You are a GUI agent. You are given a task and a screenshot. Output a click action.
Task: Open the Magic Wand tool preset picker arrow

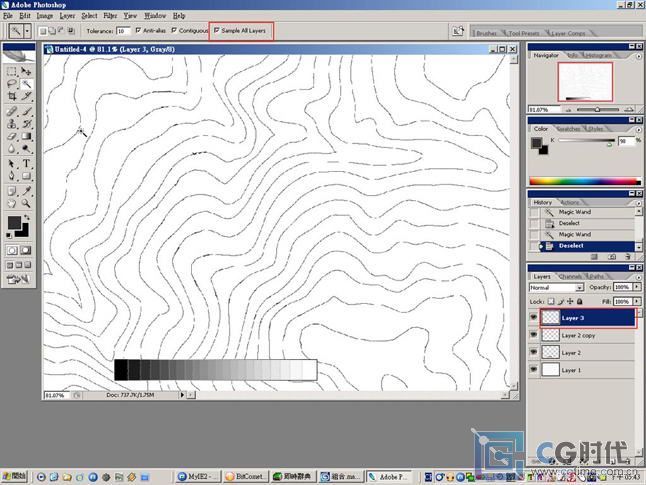coord(27,31)
